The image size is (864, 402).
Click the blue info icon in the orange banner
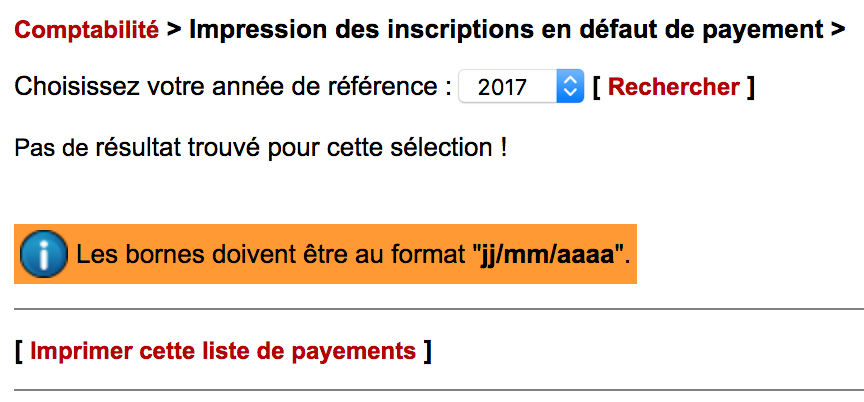tap(44, 254)
